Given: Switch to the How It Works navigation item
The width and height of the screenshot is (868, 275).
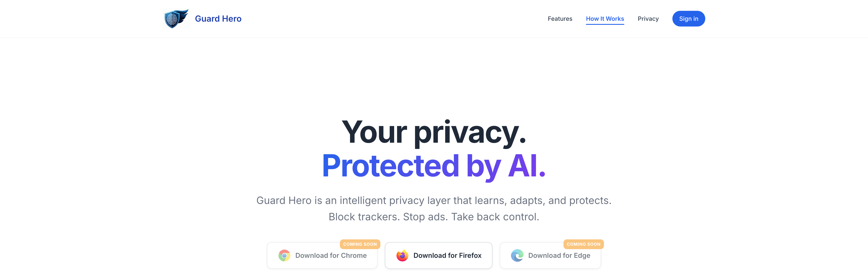Looking at the screenshot, I should (605, 18).
